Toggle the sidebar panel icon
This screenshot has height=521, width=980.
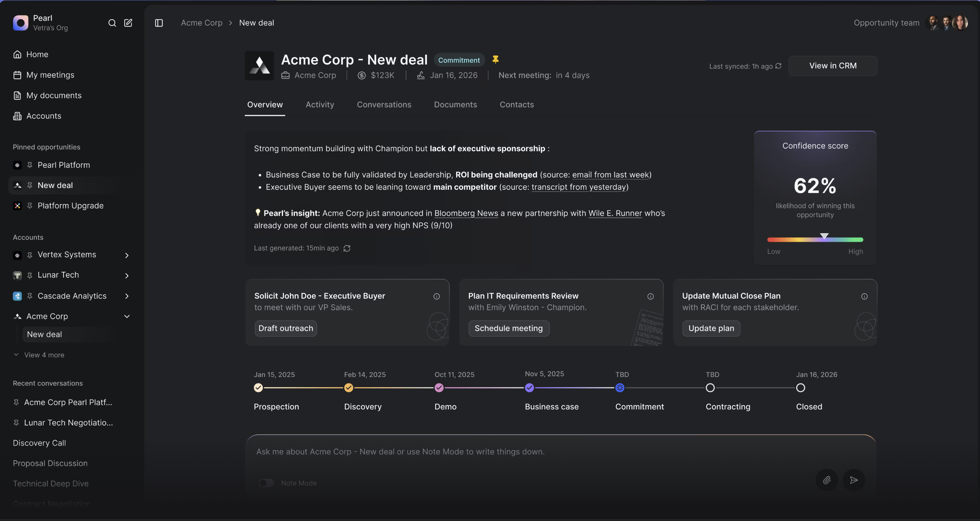point(159,23)
